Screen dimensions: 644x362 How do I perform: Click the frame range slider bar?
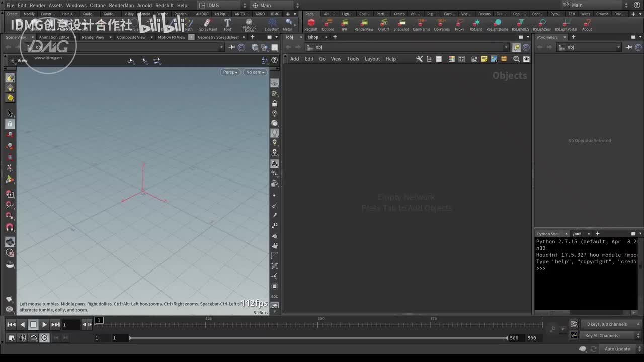(318, 338)
